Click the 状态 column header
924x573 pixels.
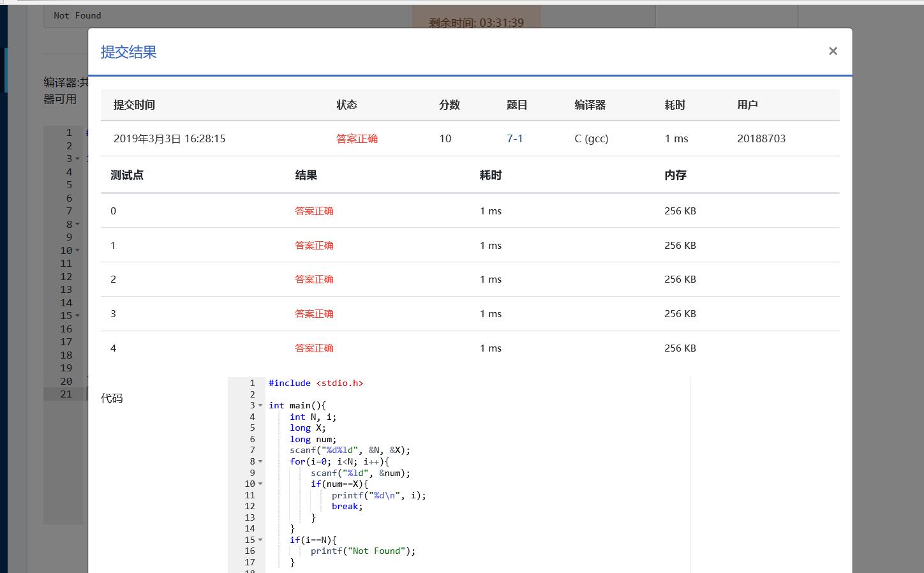[x=346, y=105]
